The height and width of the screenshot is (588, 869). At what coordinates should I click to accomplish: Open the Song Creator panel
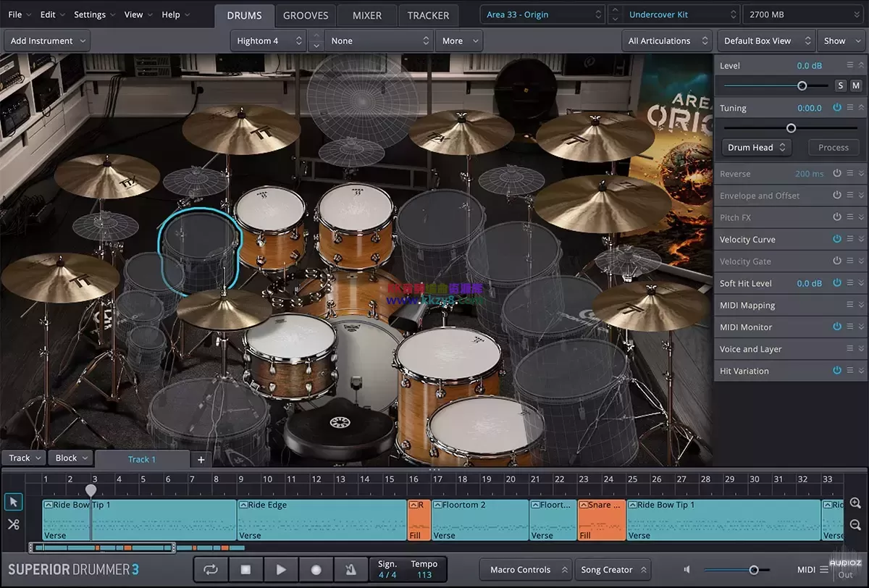[613, 570]
